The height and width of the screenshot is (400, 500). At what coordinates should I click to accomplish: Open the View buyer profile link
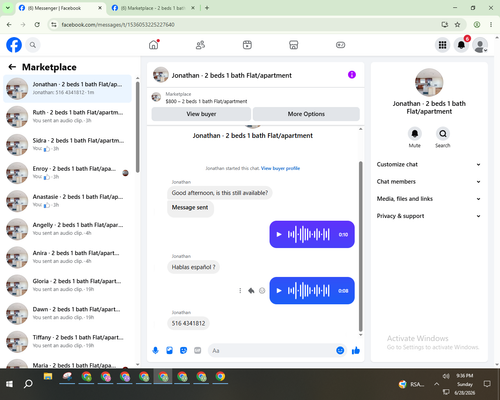(x=280, y=168)
